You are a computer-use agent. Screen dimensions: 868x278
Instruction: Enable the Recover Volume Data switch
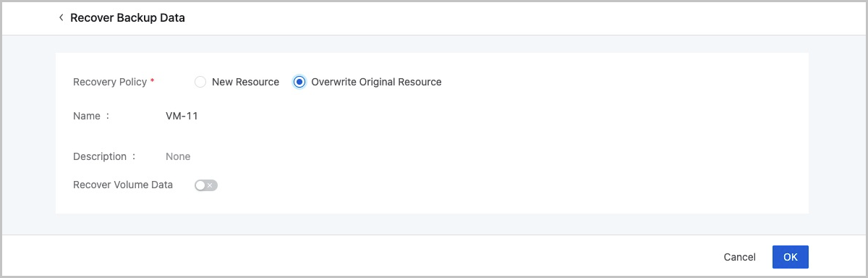pyautogui.click(x=206, y=185)
